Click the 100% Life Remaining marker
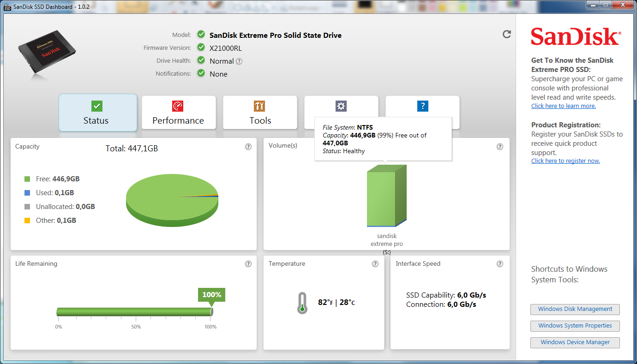 (x=211, y=294)
